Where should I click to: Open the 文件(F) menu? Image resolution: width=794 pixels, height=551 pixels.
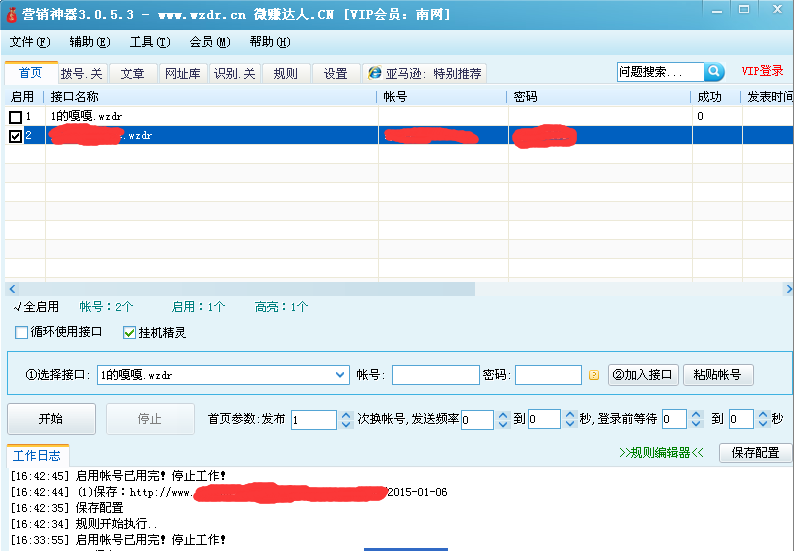[x=30, y=42]
